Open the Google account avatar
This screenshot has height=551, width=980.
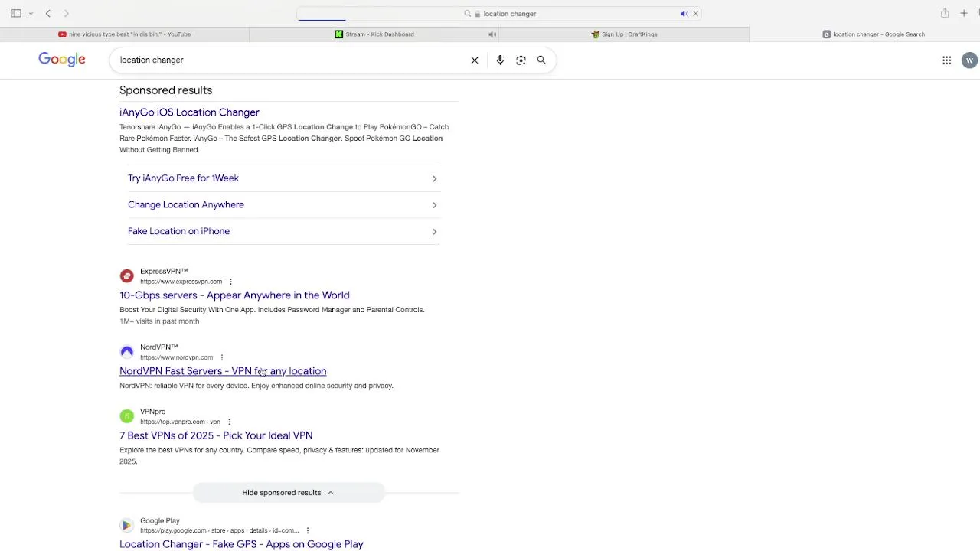[x=969, y=60]
